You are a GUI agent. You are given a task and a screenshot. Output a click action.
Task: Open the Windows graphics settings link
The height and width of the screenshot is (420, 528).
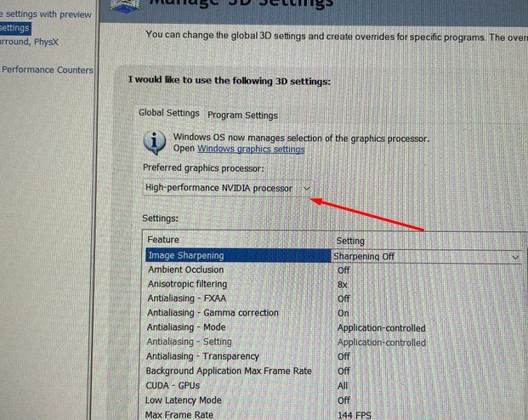point(251,149)
